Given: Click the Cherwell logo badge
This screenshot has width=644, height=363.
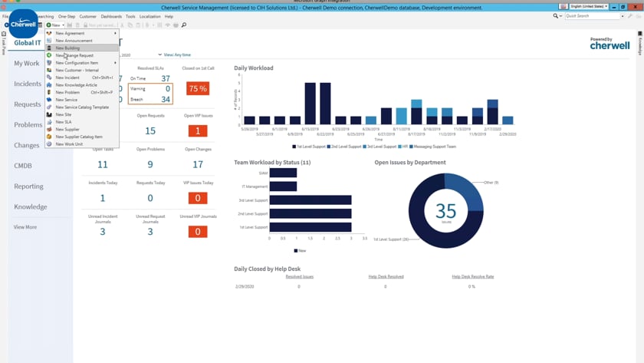Looking at the screenshot, I should click(24, 24).
